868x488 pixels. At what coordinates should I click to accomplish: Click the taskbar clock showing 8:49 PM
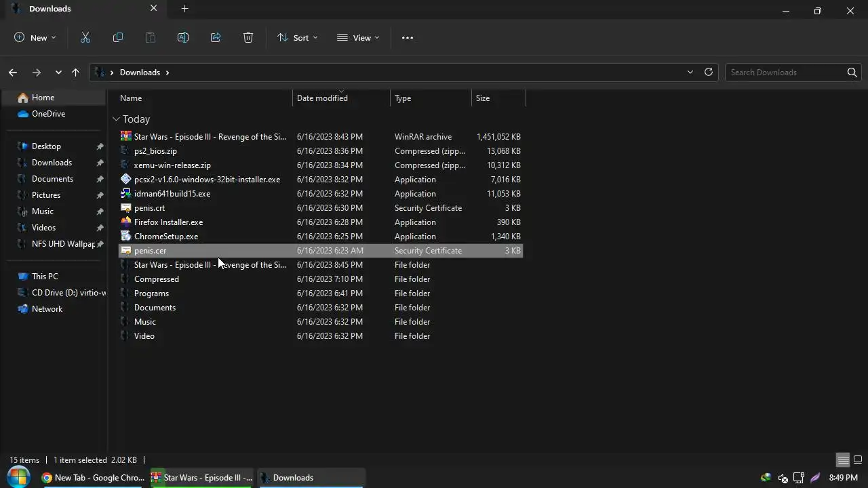pyautogui.click(x=843, y=478)
